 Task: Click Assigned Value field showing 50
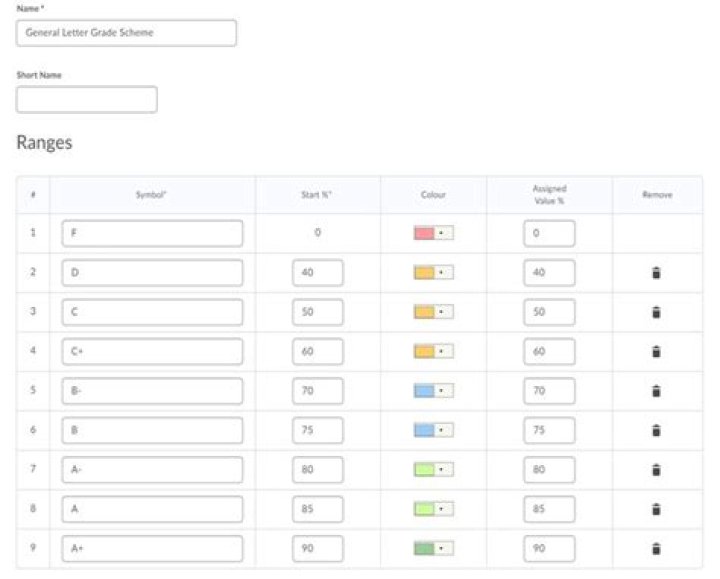point(549,312)
